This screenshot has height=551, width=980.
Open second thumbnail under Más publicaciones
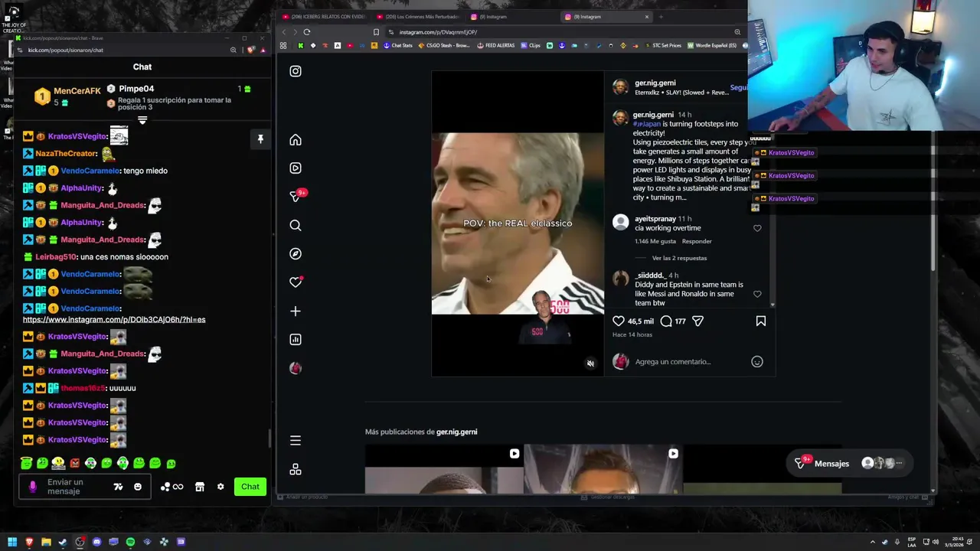[x=603, y=470]
